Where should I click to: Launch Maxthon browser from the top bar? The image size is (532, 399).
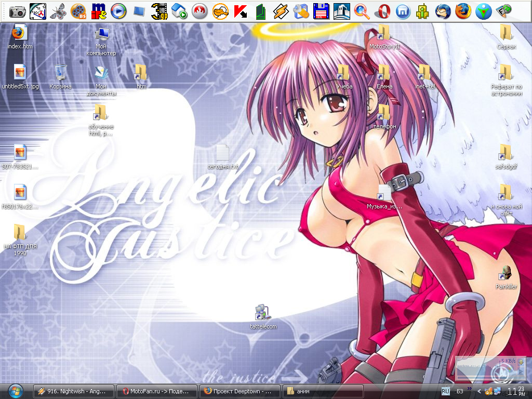(x=403, y=12)
